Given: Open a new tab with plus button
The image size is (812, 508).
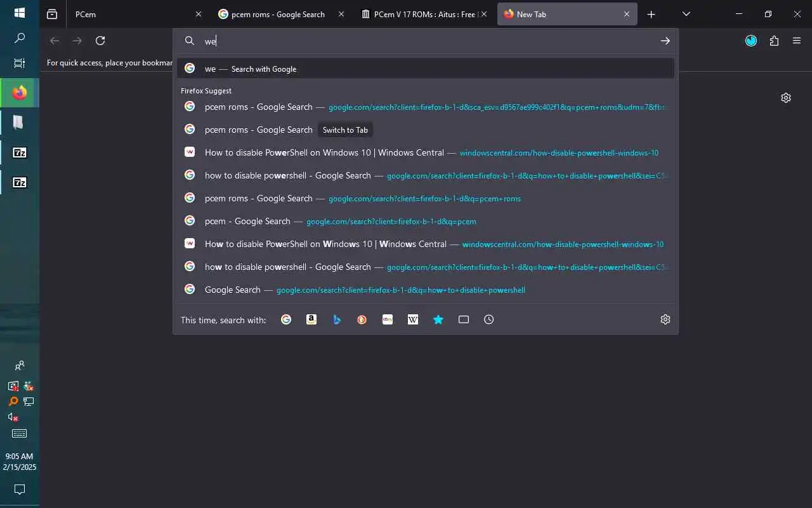Looking at the screenshot, I should (x=651, y=14).
